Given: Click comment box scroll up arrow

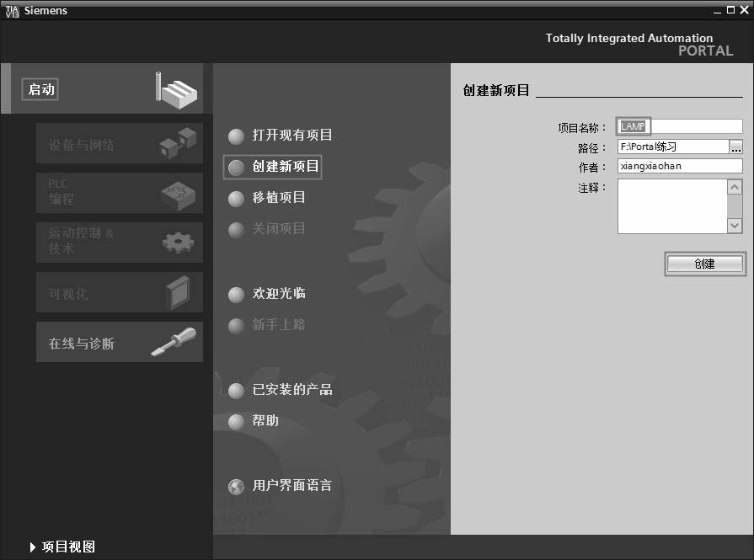Looking at the screenshot, I should tap(735, 187).
